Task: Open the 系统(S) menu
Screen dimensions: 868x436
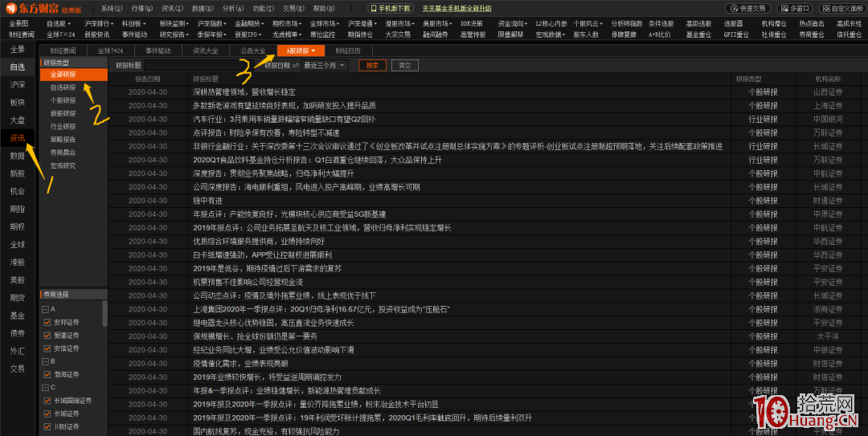Action: point(111,8)
